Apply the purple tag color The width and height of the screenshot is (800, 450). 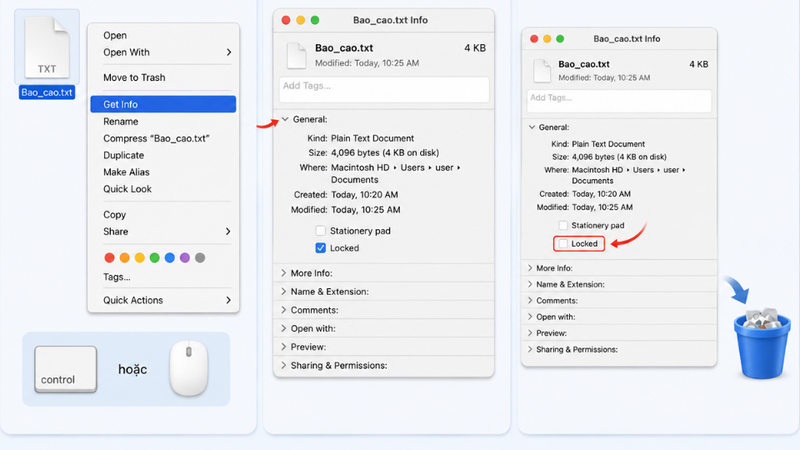click(185, 258)
